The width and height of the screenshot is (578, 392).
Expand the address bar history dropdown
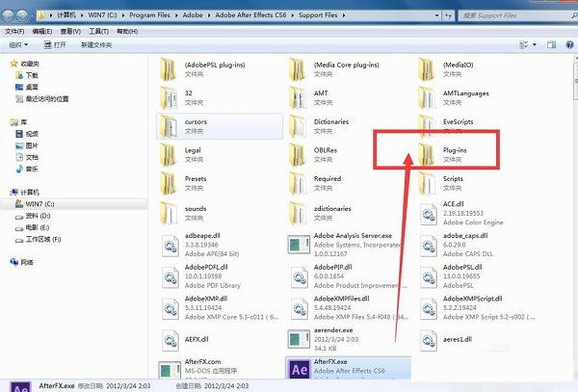(x=436, y=15)
